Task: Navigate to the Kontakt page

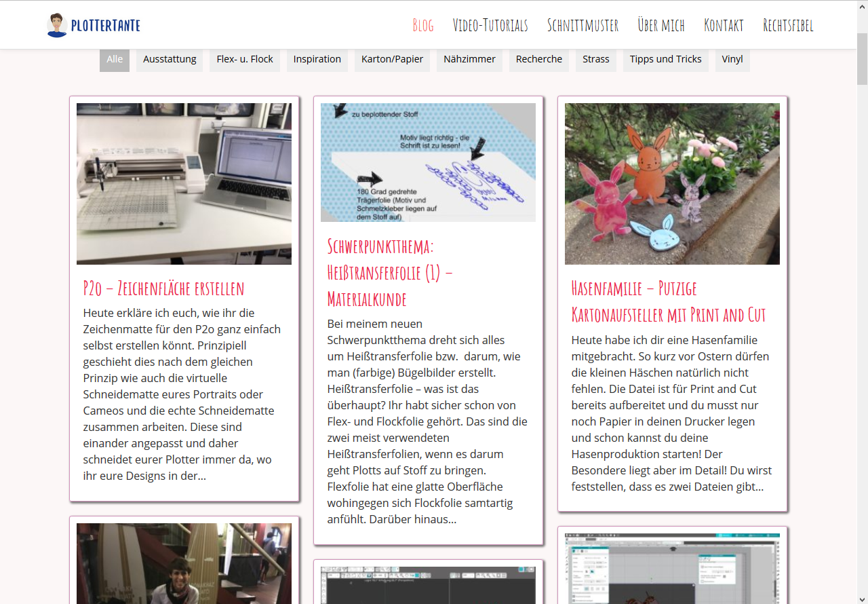Action: [724, 26]
